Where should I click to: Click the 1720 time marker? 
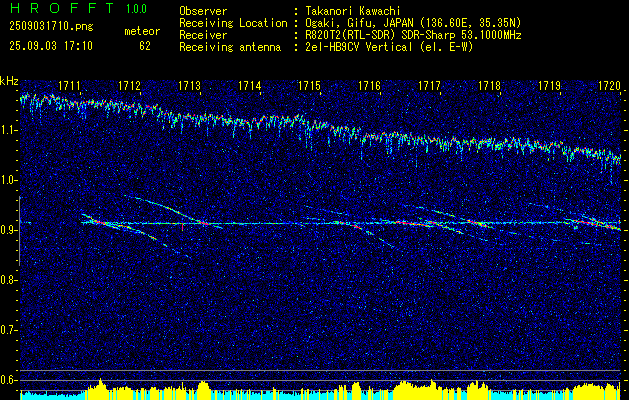coord(609,86)
